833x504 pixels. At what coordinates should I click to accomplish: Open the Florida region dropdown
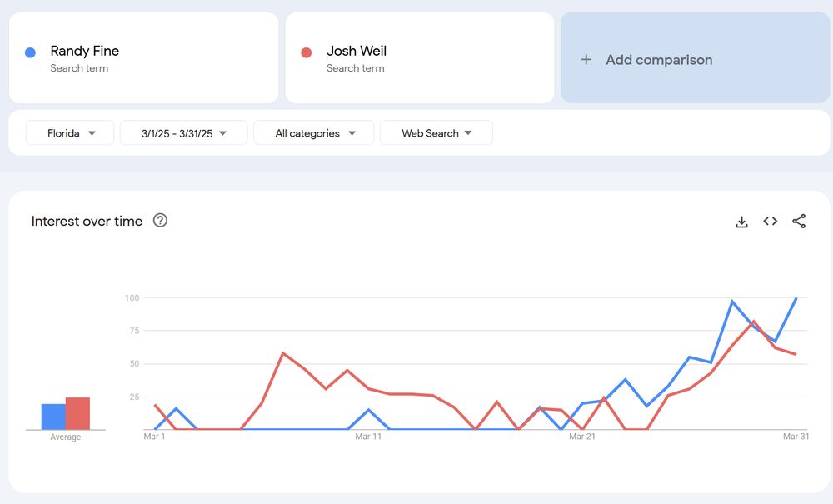click(x=70, y=133)
